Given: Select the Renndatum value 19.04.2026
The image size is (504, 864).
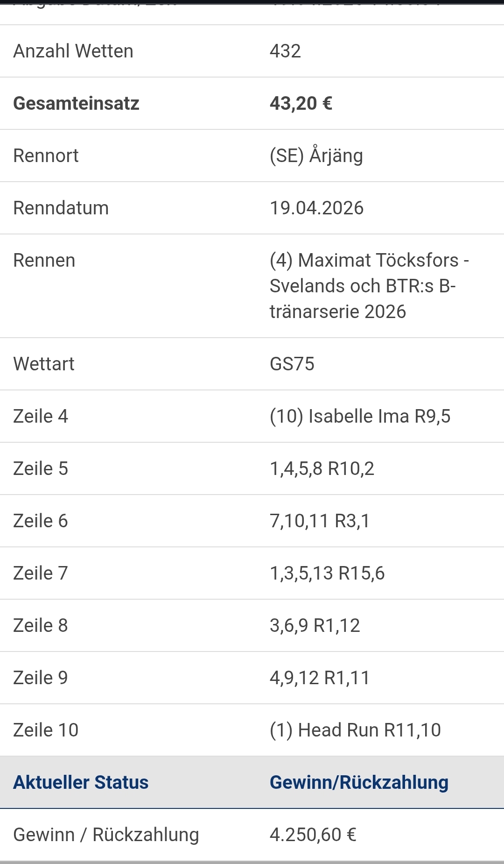Looking at the screenshot, I should point(316,208).
